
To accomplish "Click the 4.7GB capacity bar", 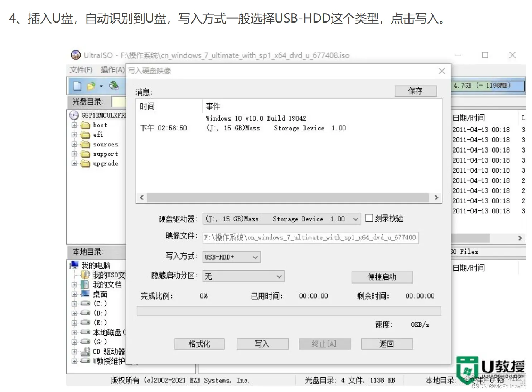I will [x=488, y=86].
